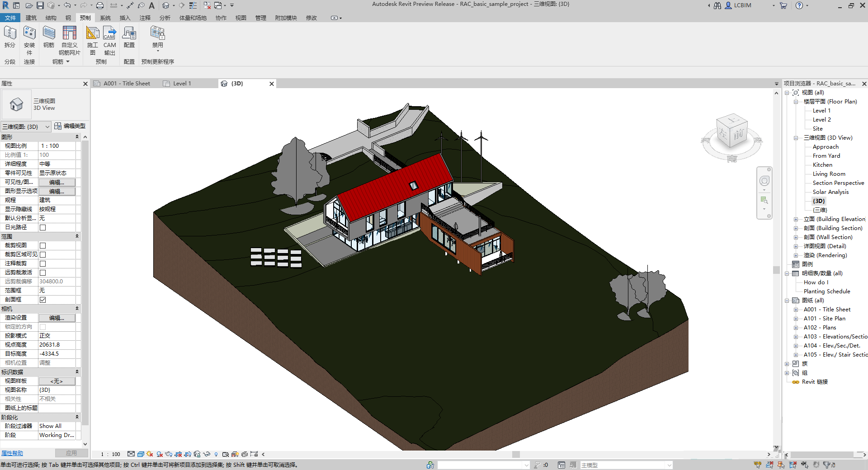Run the CAM 输出 export tool
This screenshot has height=470, width=868.
[110, 40]
